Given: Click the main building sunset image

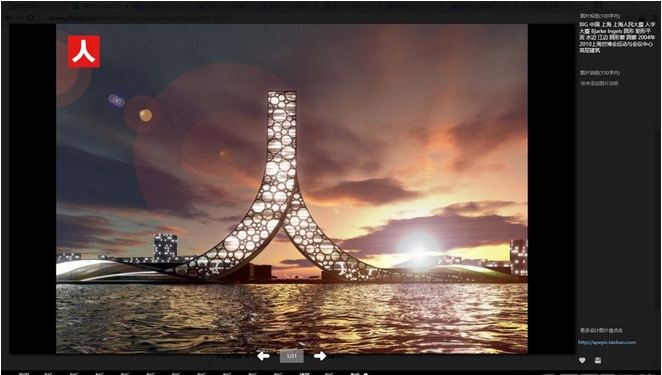Looking at the screenshot, I should (292, 188).
